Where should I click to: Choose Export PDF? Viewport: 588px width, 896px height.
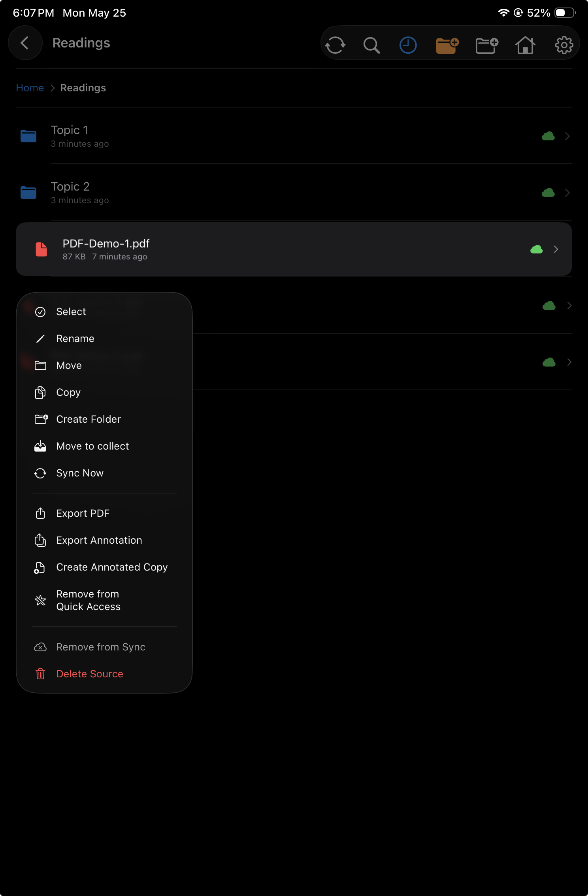coord(104,513)
